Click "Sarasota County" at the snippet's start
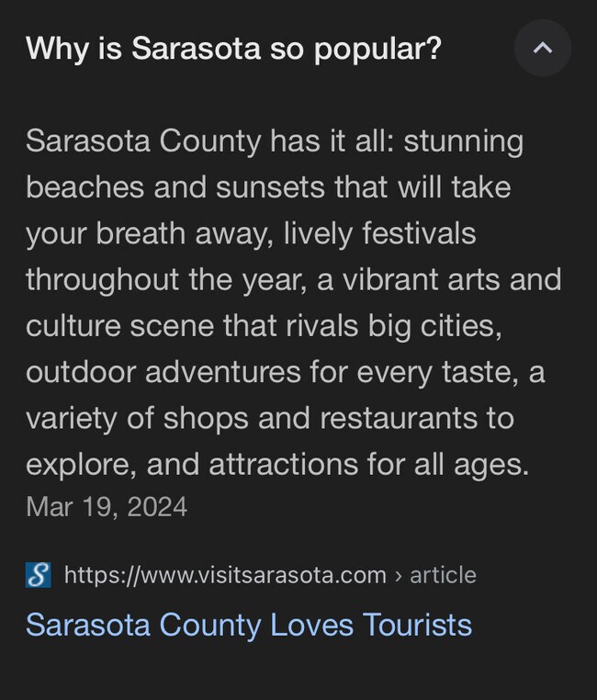 (142, 141)
